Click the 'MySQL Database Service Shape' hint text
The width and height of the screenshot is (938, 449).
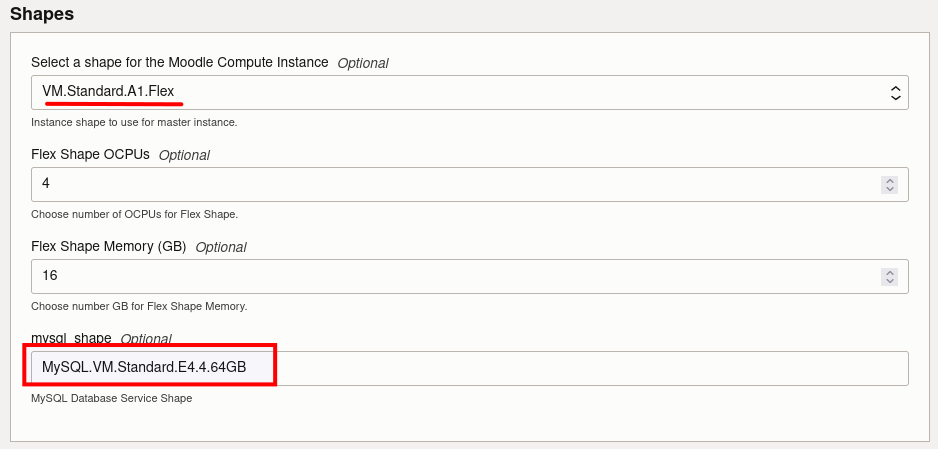111,398
